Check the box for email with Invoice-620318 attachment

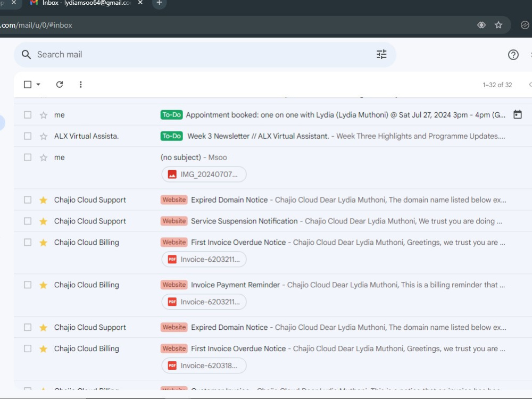pos(28,348)
